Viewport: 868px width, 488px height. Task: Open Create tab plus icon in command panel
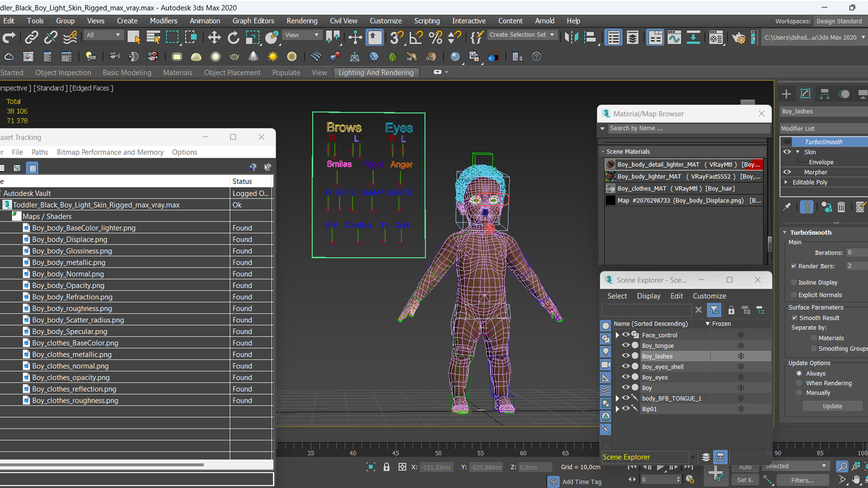pos(786,94)
